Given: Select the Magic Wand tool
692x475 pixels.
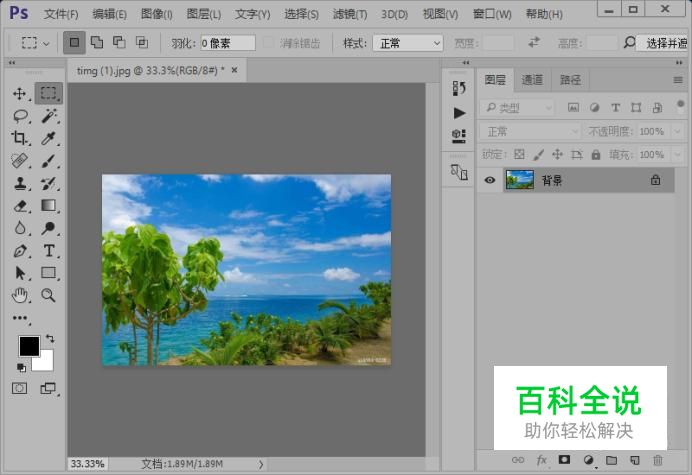Looking at the screenshot, I should 48,116.
